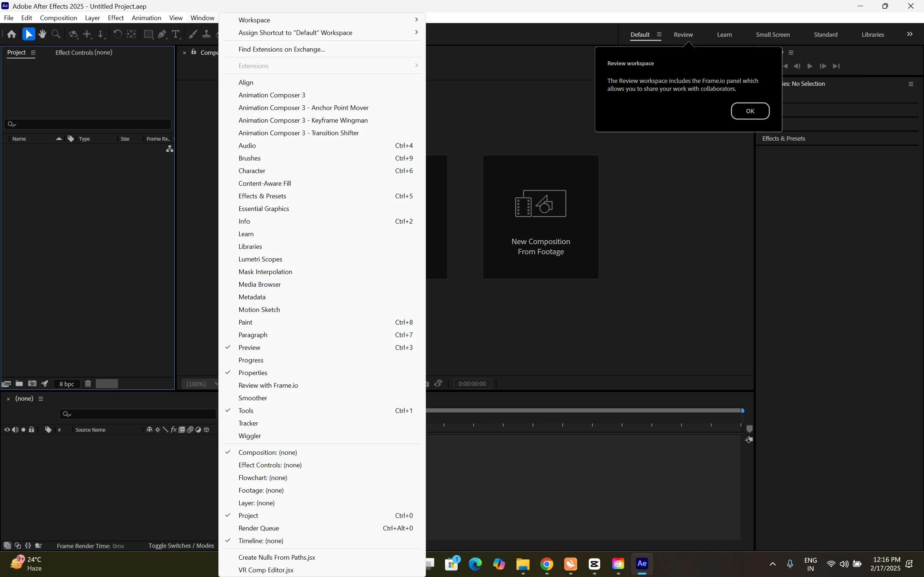Switch to the Small Screen workspace tab
Screen dimensions: 924x577
click(x=773, y=34)
